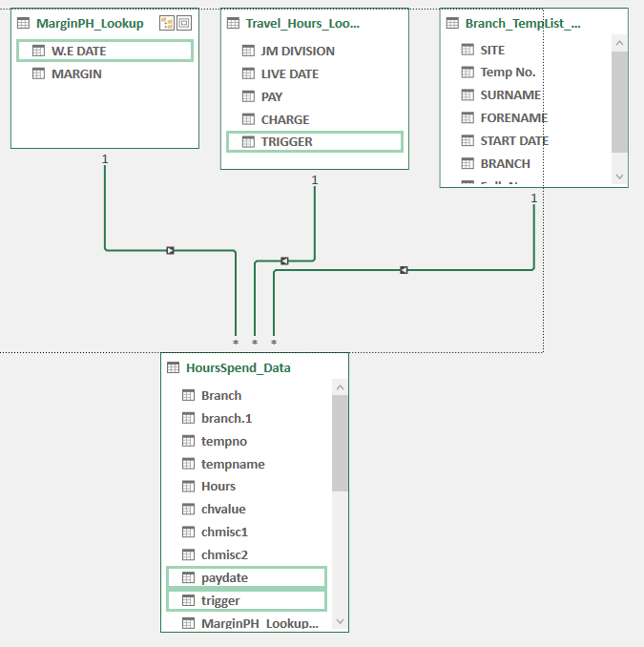
Task: Click the column icon beside CHARGE
Action: pyautogui.click(x=248, y=119)
